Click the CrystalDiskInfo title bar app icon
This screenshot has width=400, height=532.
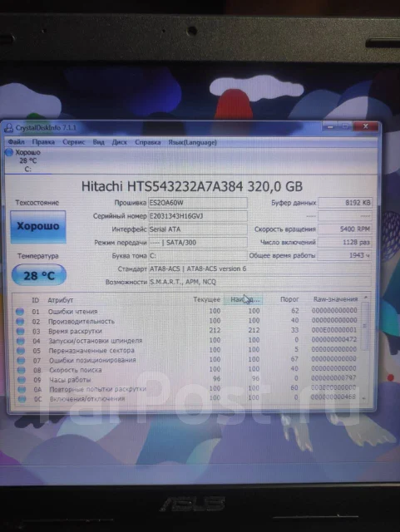[x=9, y=127]
